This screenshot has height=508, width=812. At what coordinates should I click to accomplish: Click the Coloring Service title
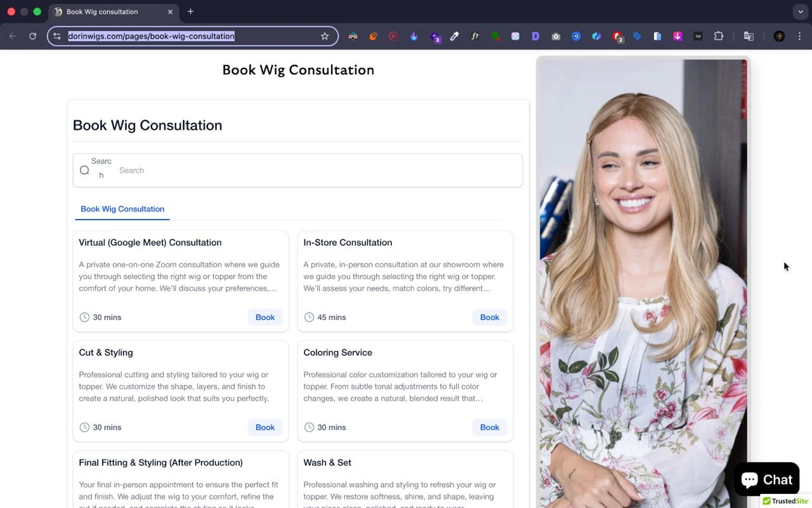tap(337, 352)
